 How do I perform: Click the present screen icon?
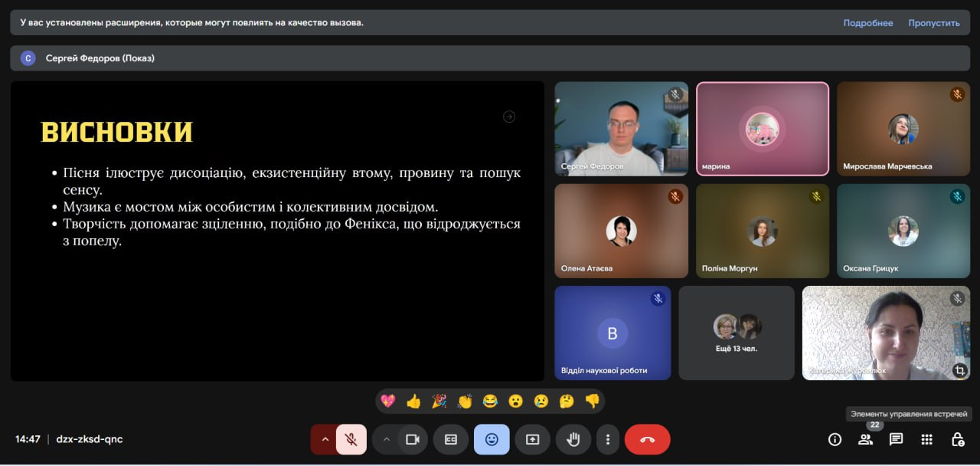[x=532, y=439]
